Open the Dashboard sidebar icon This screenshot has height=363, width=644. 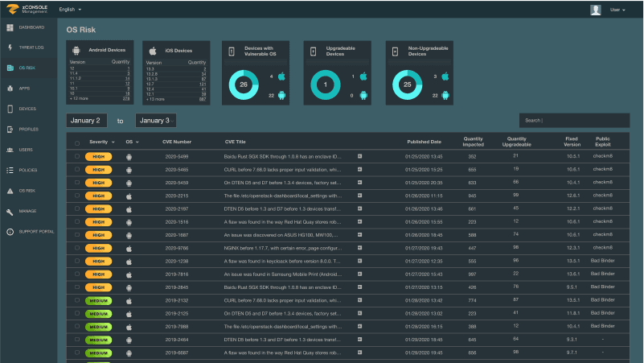click(10, 28)
